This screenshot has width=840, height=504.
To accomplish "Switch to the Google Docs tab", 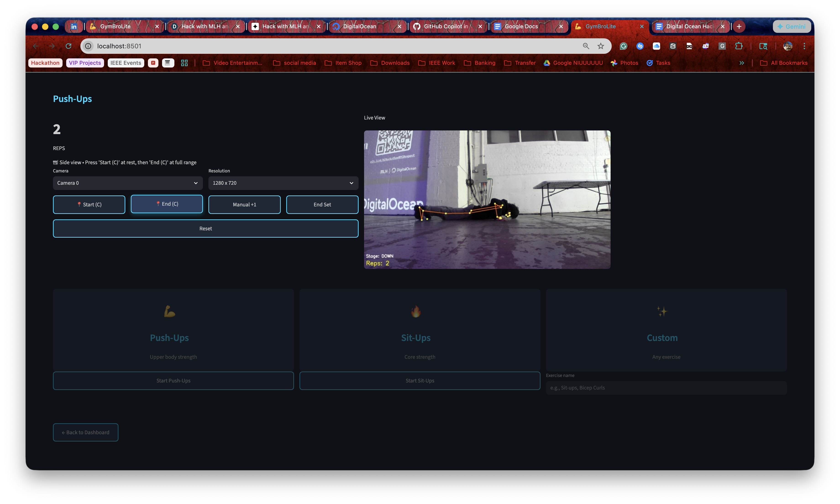I will pyautogui.click(x=521, y=26).
